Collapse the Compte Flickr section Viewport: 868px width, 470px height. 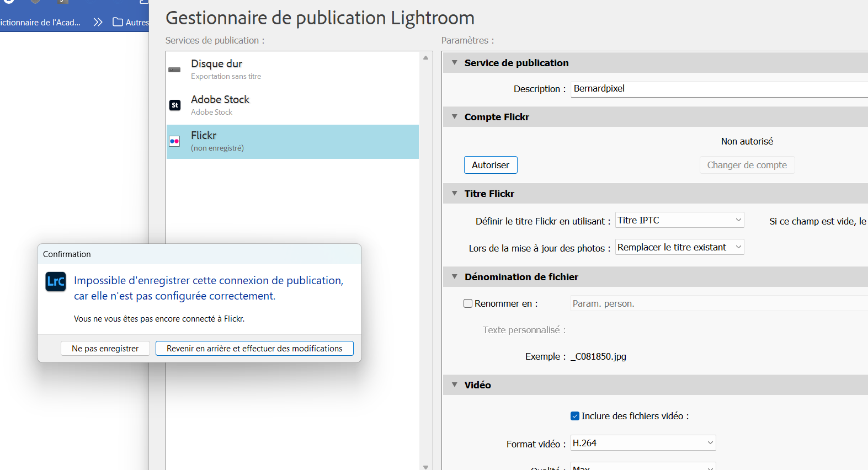tap(455, 117)
